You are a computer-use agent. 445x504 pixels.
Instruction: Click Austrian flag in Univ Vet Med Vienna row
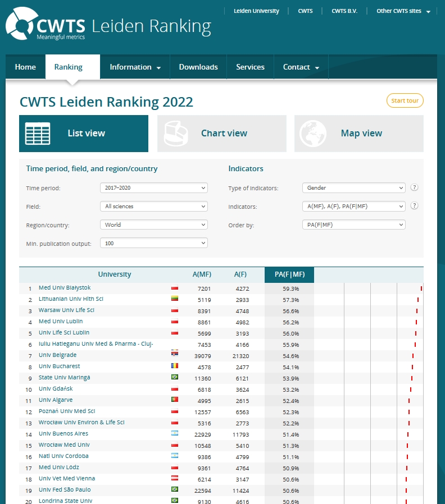175,478
